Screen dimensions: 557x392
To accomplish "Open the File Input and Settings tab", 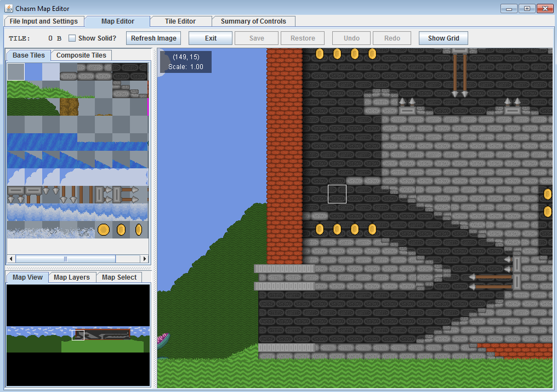I will pos(44,21).
